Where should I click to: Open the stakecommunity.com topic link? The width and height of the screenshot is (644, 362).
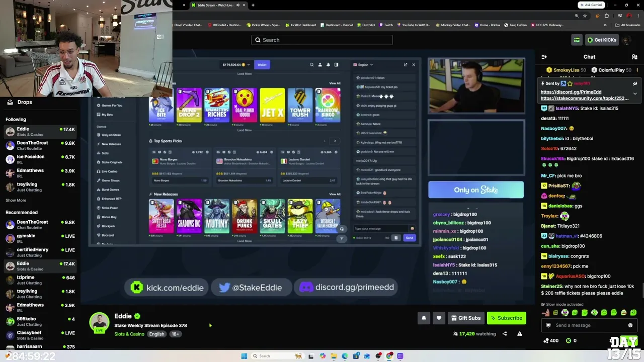tap(585, 99)
